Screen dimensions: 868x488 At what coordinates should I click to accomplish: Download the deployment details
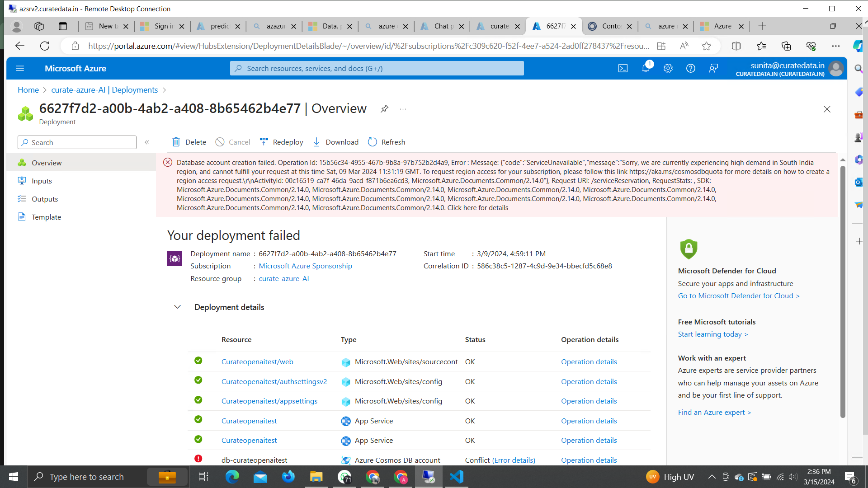[x=335, y=142]
